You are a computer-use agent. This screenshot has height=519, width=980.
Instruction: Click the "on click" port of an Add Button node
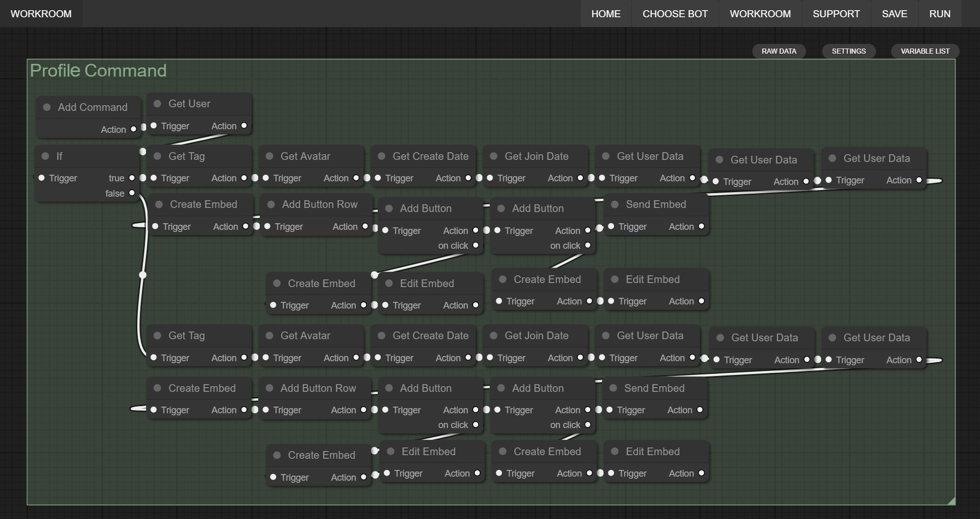pyautogui.click(x=476, y=245)
